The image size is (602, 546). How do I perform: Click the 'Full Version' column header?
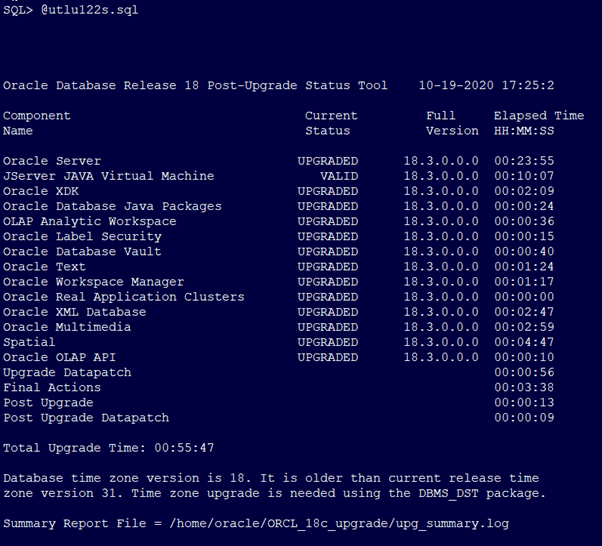(452, 123)
